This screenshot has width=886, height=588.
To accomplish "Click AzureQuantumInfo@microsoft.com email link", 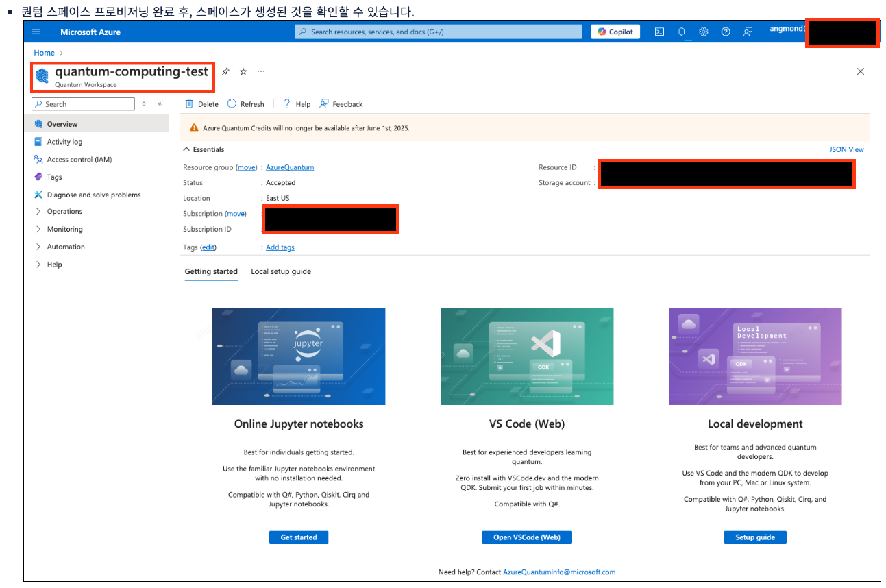I will tap(559, 572).
